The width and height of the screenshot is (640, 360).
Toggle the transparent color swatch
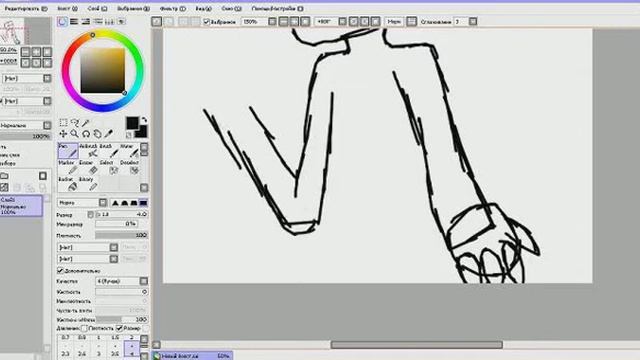(129, 135)
